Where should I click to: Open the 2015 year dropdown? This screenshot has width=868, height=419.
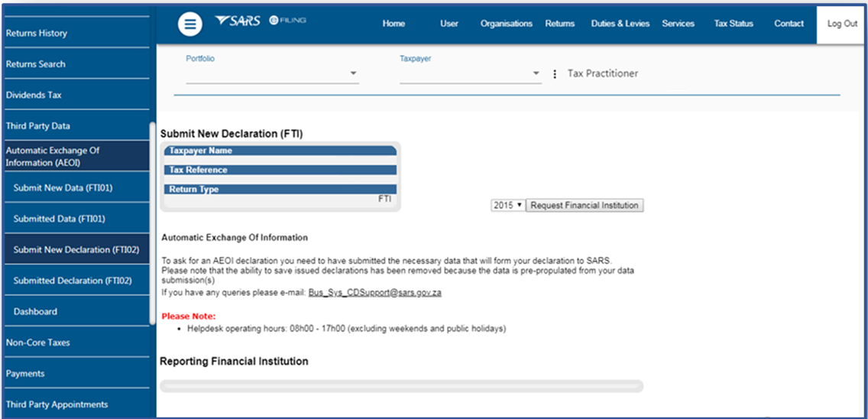(x=507, y=206)
